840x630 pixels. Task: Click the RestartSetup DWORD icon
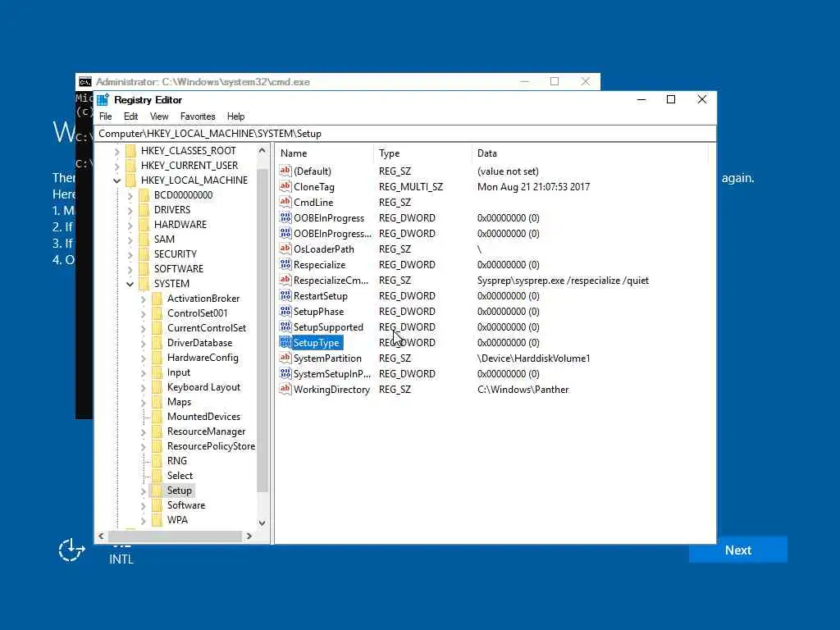pyautogui.click(x=285, y=295)
